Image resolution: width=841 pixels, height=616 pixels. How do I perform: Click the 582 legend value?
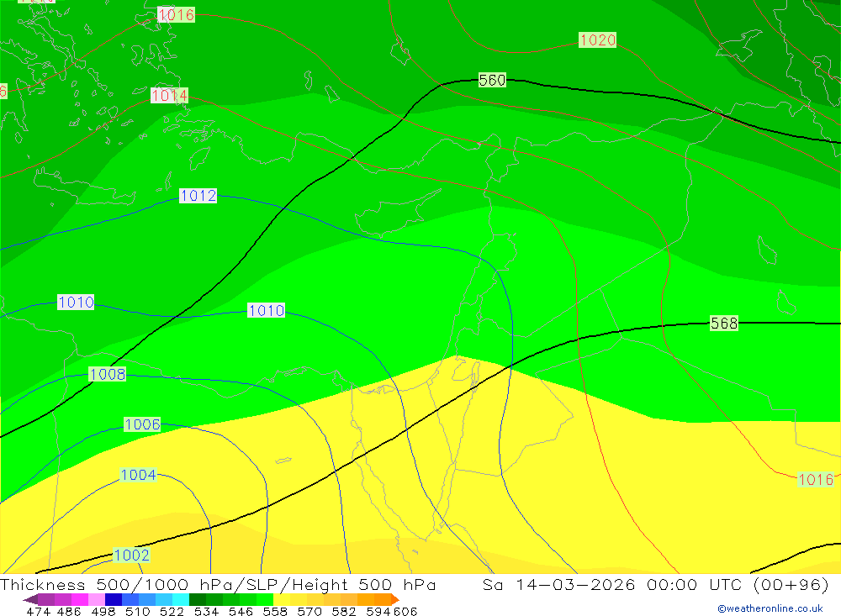point(344,611)
